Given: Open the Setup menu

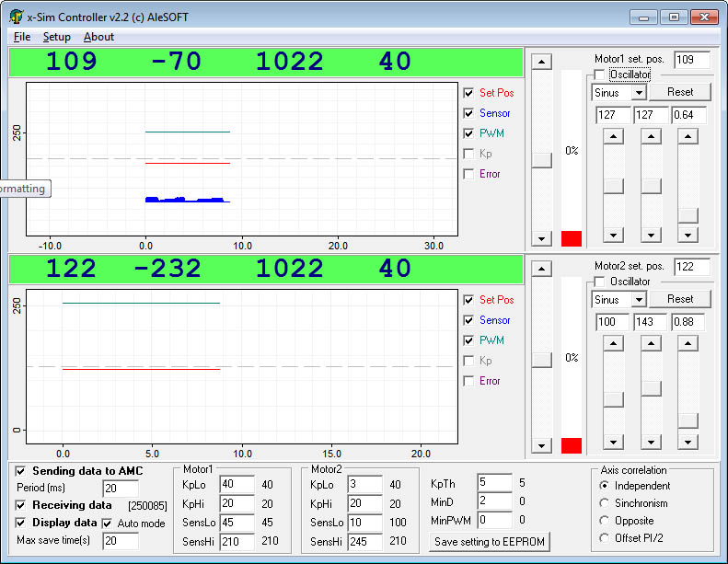Looking at the screenshot, I should [x=57, y=37].
